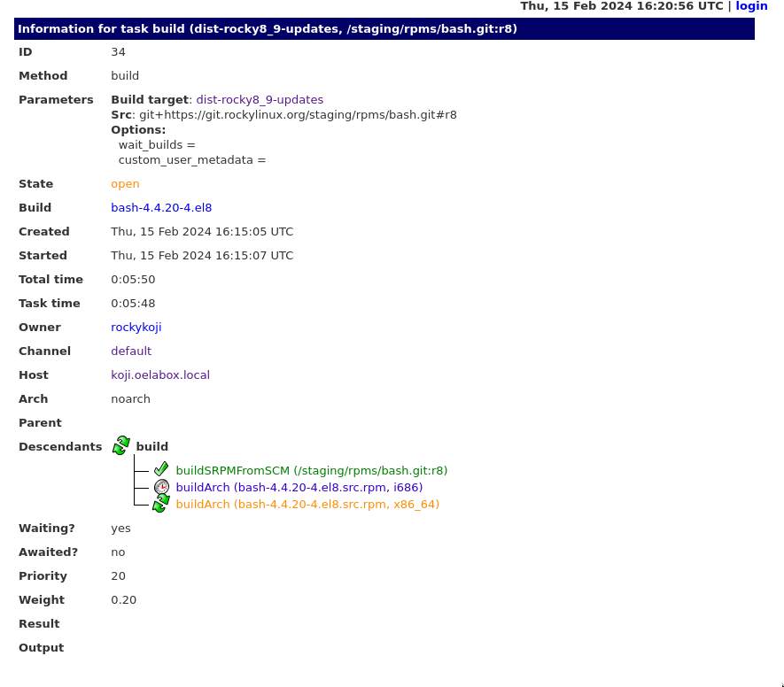
Task: Click the Method value build
Action: coord(125,76)
